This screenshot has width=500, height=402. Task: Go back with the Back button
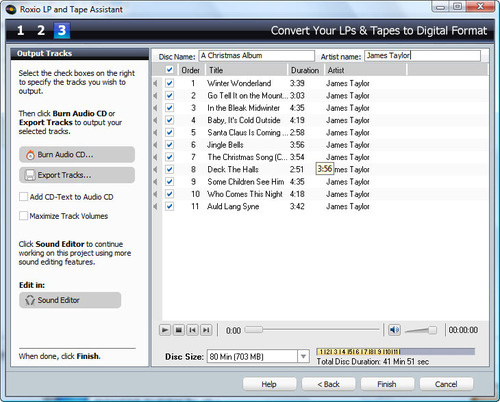pyautogui.click(x=328, y=384)
